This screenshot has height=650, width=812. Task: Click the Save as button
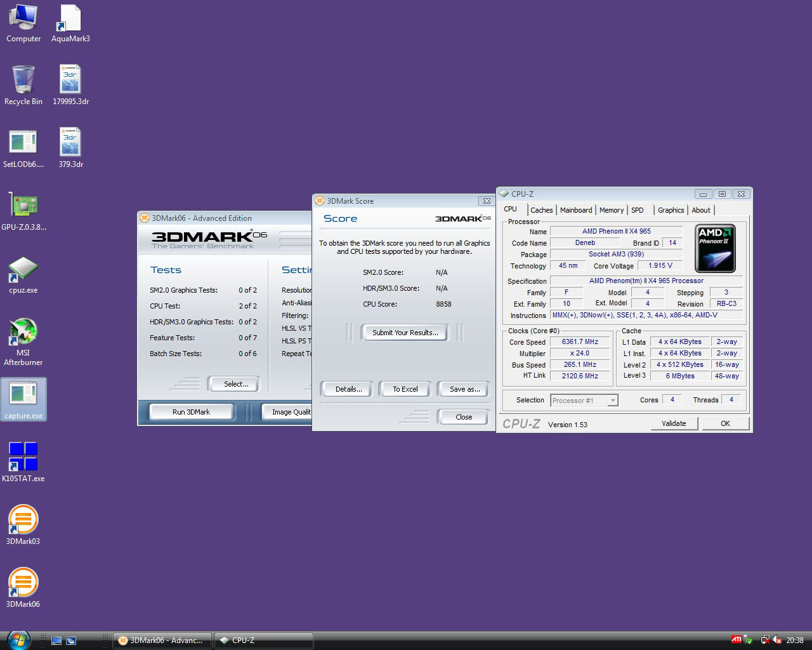(x=464, y=389)
